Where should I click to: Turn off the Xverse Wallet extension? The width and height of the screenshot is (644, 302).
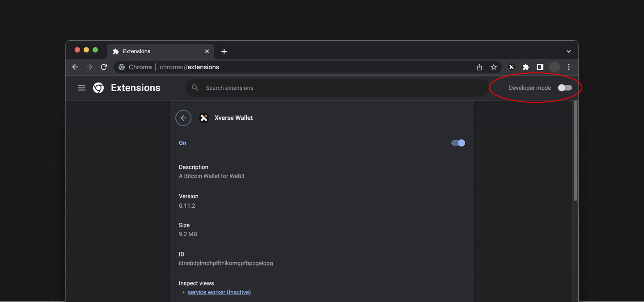pos(458,143)
